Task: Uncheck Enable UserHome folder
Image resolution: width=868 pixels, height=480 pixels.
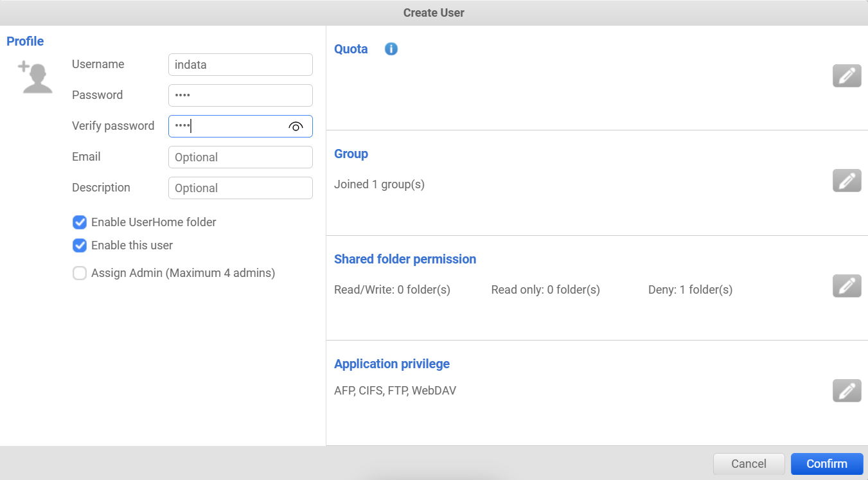Action: coord(80,222)
